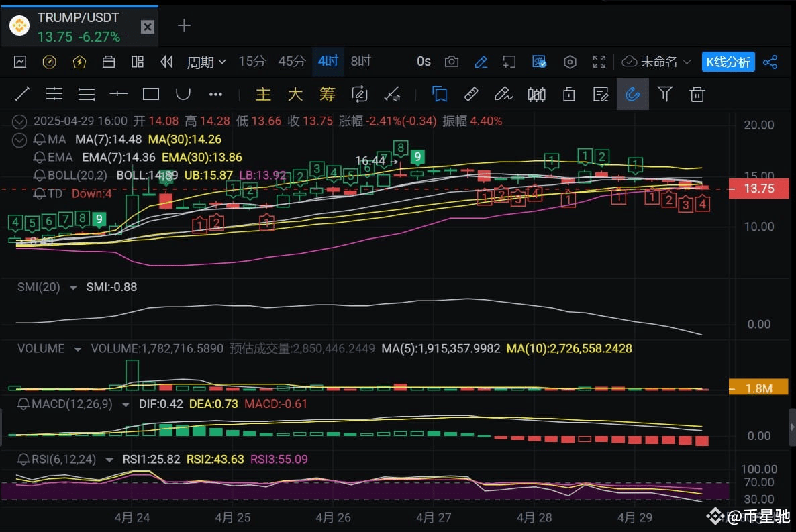The height and width of the screenshot is (532, 796).
Task: Click the EMA(30):13.86 value text
Action: (x=201, y=158)
